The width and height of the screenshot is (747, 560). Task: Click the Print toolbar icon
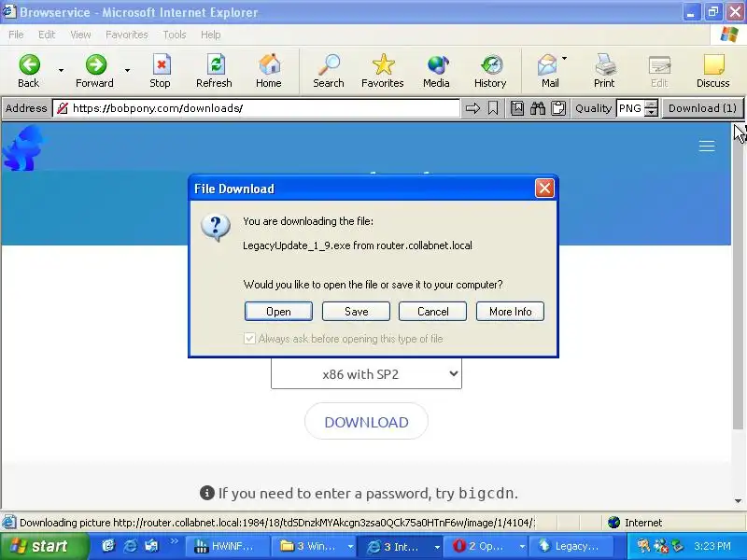coord(605,64)
